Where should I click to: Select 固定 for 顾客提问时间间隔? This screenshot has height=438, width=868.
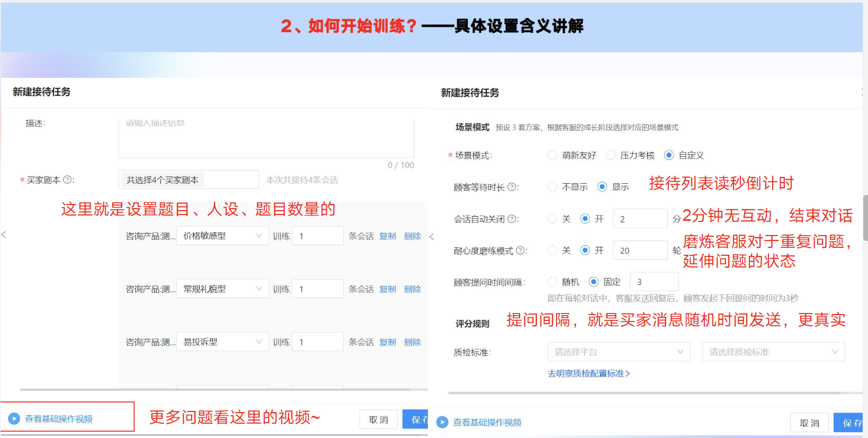click(594, 282)
